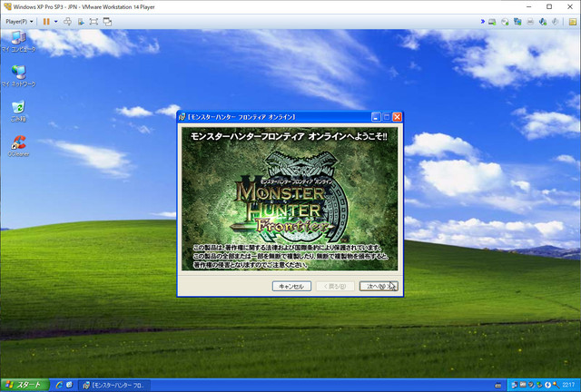Image resolution: width=581 pixels, height=392 pixels.
Task: Click the 次へ(N) button in the installer
Action: coord(379,286)
